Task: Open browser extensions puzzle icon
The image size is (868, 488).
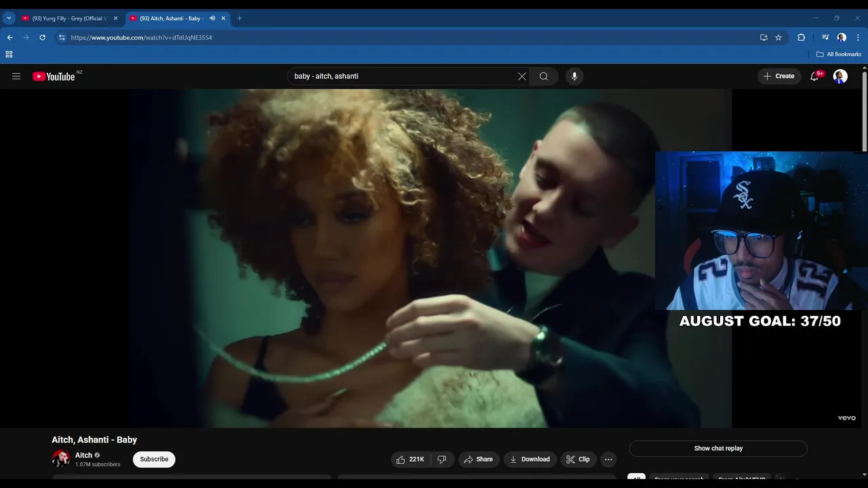Action: [x=801, y=37]
